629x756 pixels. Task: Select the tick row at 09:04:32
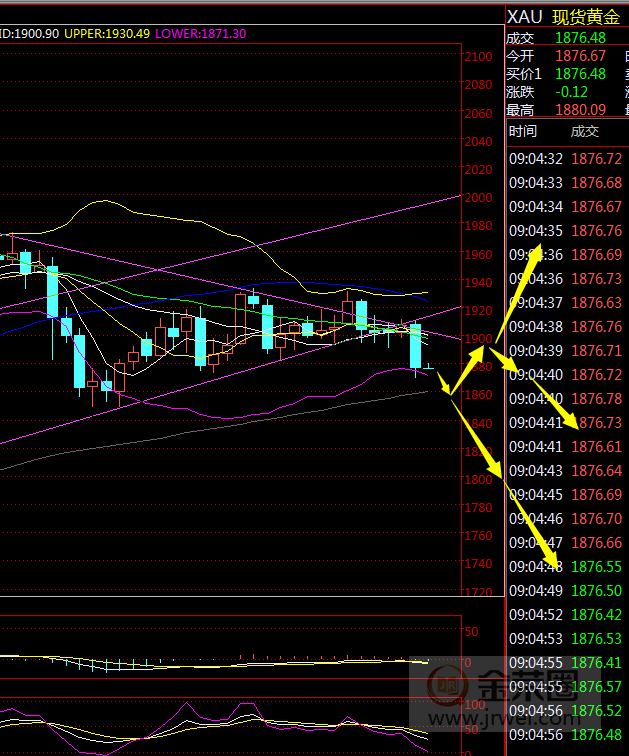565,159
